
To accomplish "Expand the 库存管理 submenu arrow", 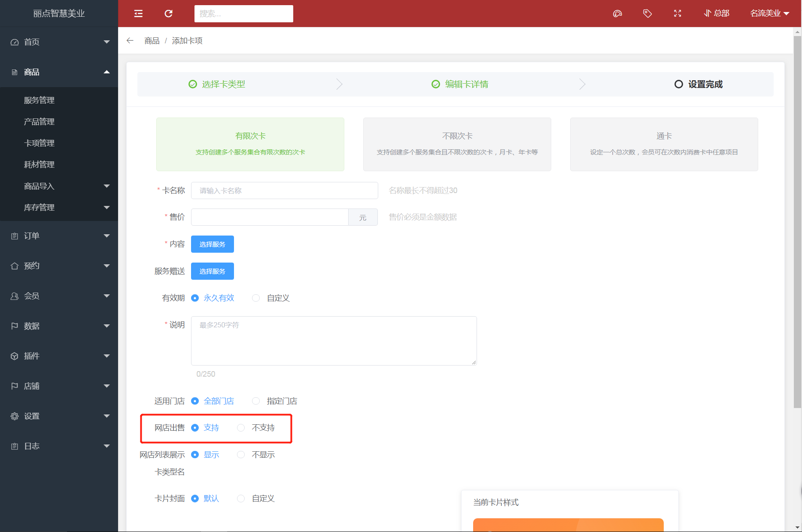I will point(107,208).
